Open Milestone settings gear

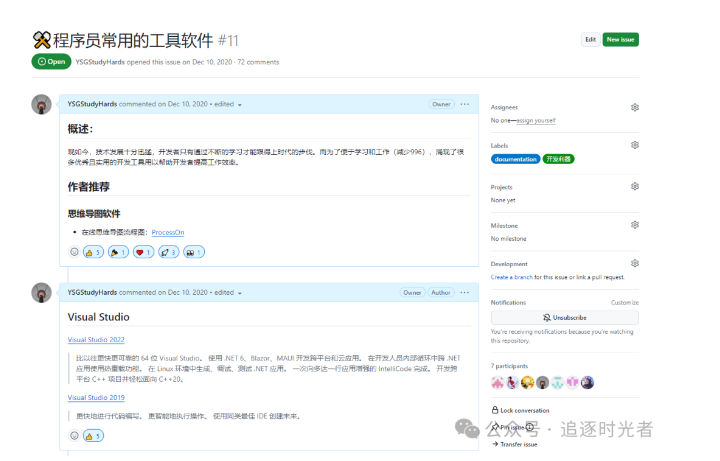[635, 225]
